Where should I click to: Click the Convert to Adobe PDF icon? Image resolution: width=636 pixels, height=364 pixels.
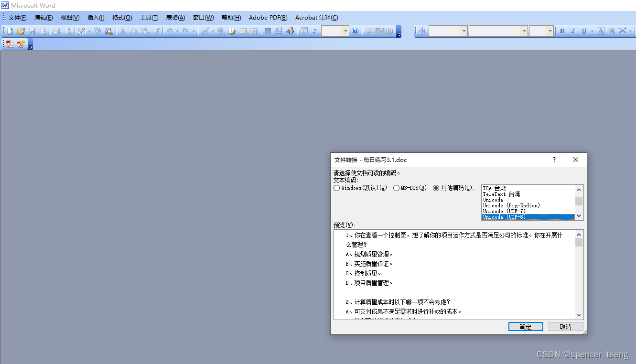(x=10, y=44)
